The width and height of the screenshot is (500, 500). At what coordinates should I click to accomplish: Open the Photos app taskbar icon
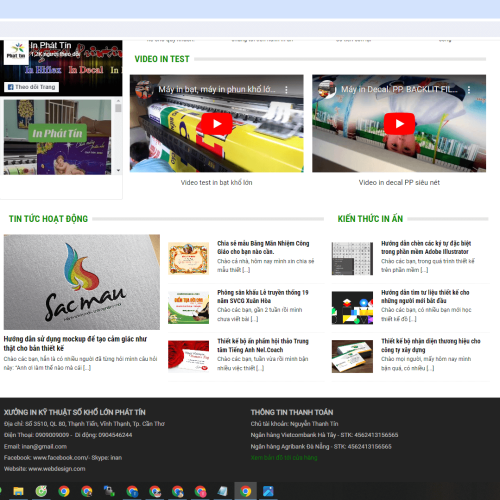tap(268, 491)
